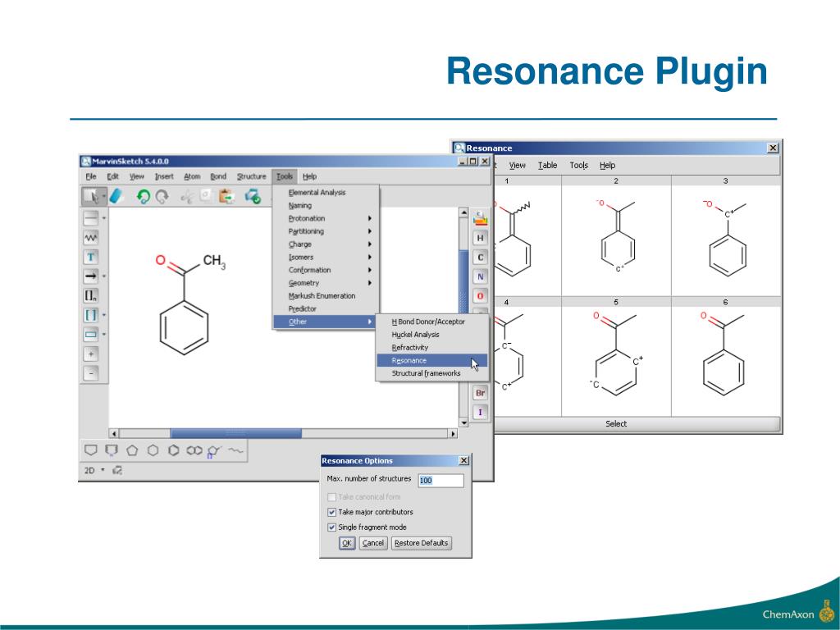Screen dimensions: 840x630
Task: Click the minus charge button
Action: click(90, 373)
